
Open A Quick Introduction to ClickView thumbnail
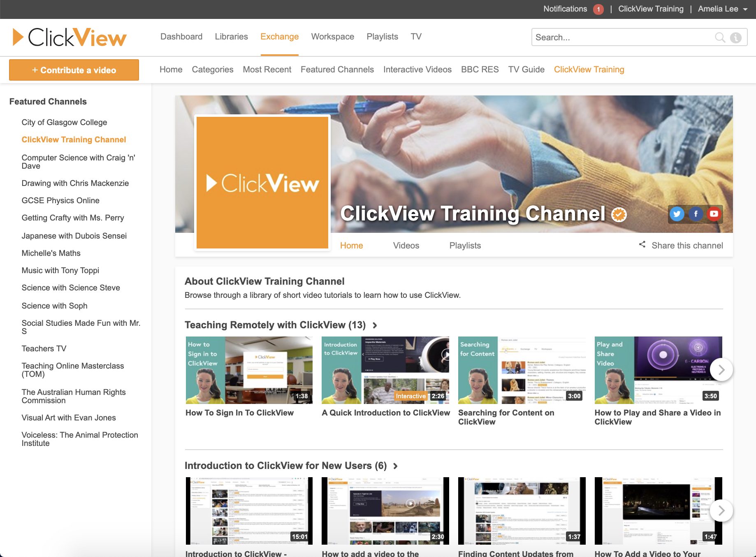pos(385,370)
